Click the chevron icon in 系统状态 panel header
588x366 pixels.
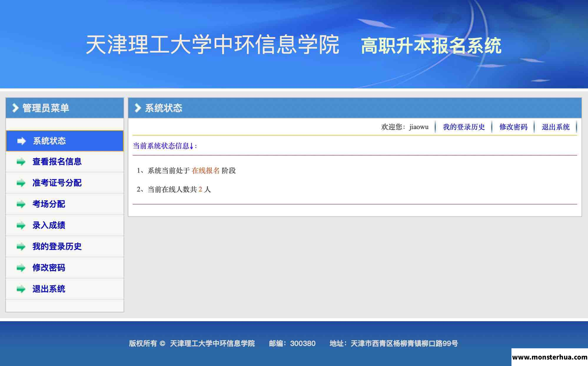coord(138,108)
